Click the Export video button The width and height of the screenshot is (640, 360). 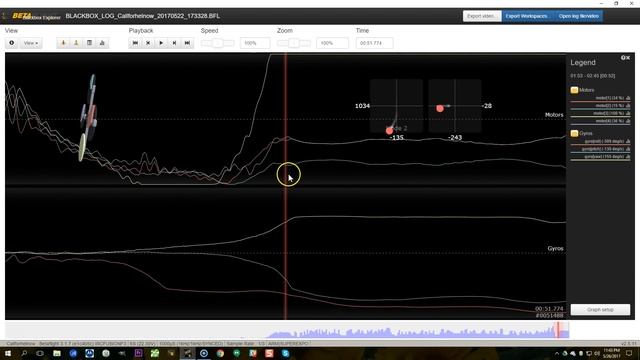(x=482, y=16)
